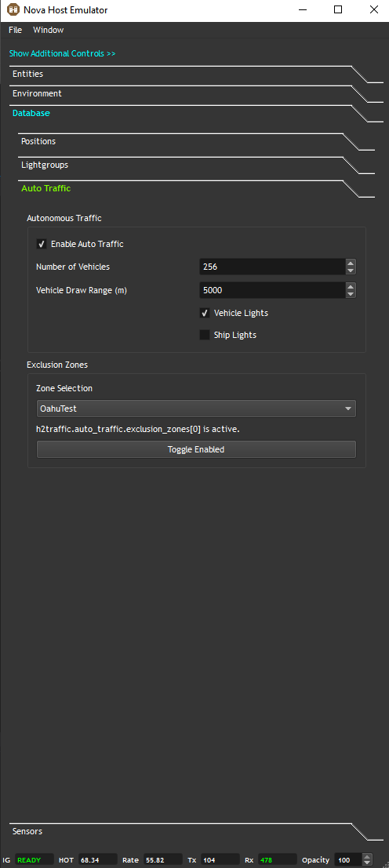Click Show Additional Controls link
The image size is (389, 868).
click(63, 53)
